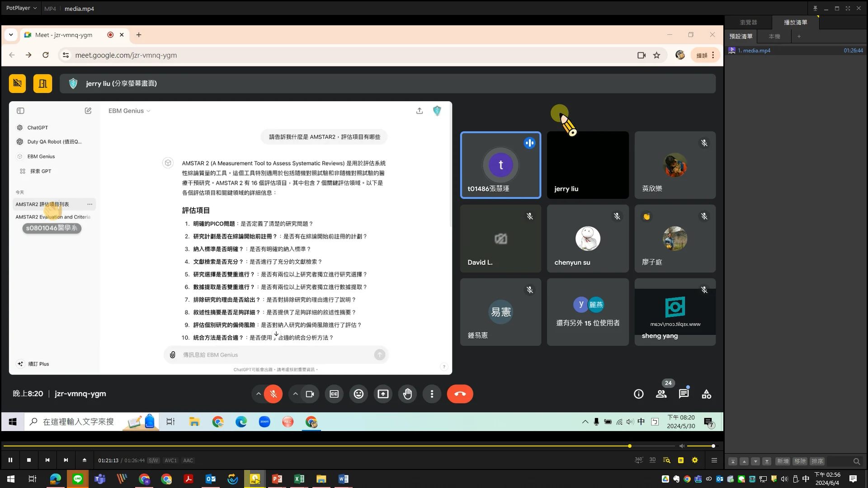The width and height of the screenshot is (868, 488).
Task: Toggle the camera button in Meet
Action: pyautogui.click(x=310, y=394)
